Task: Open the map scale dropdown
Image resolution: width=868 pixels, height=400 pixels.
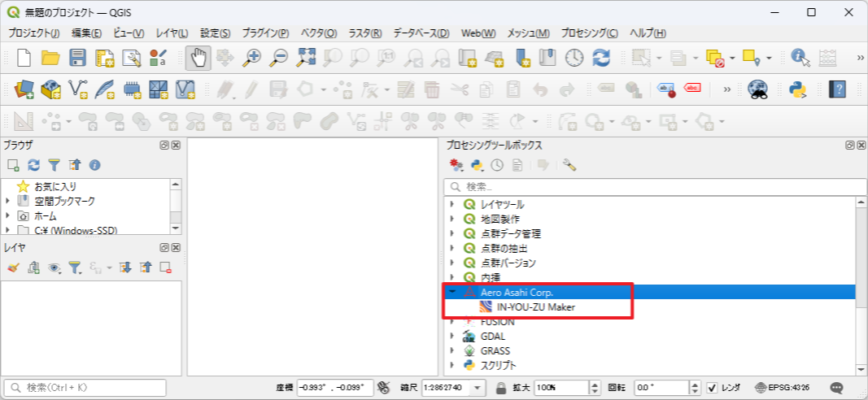Action: pos(478,388)
